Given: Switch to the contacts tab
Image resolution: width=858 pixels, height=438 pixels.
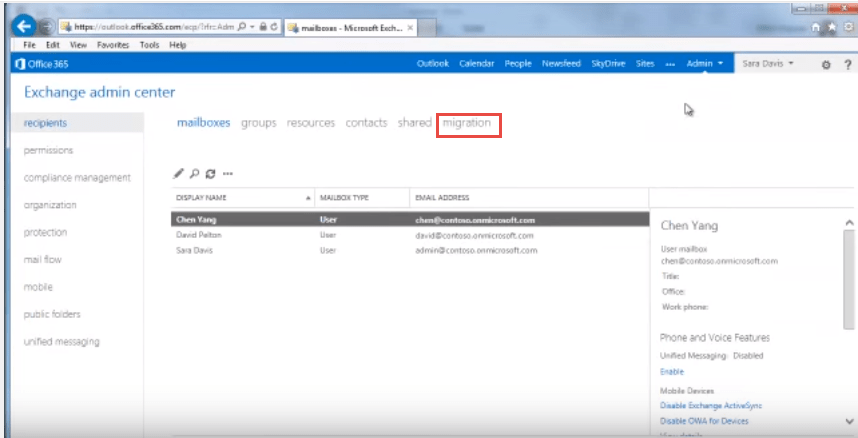Looking at the screenshot, I should pos(366,123).
